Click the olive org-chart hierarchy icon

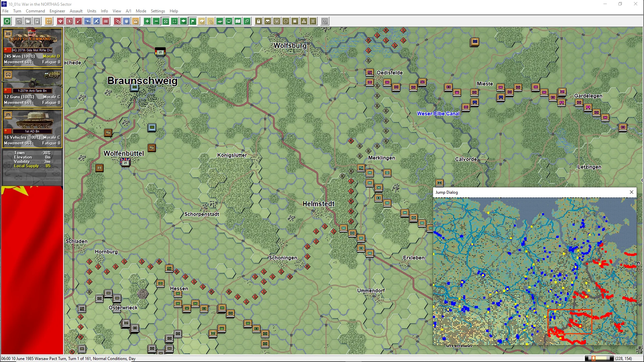tap(304, 21)
